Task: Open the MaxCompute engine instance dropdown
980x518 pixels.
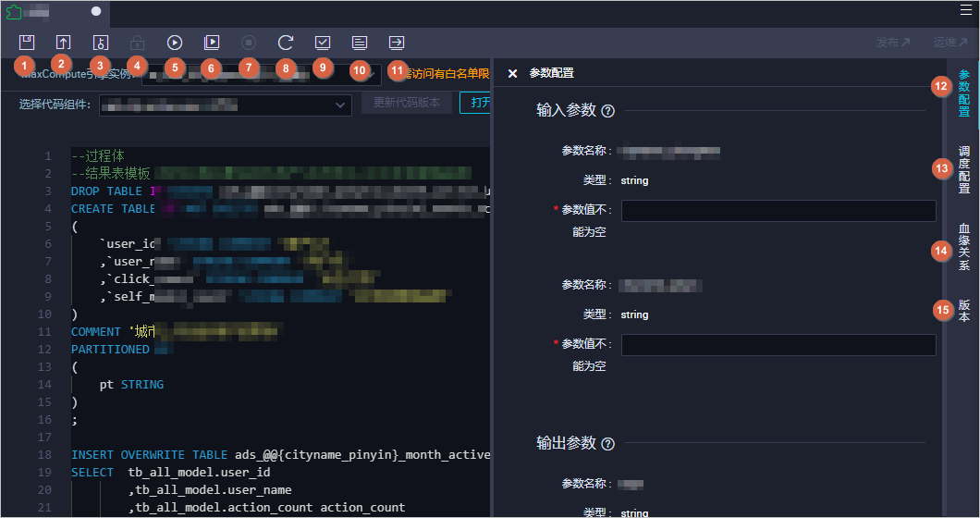Action: (x=262, y=74)
